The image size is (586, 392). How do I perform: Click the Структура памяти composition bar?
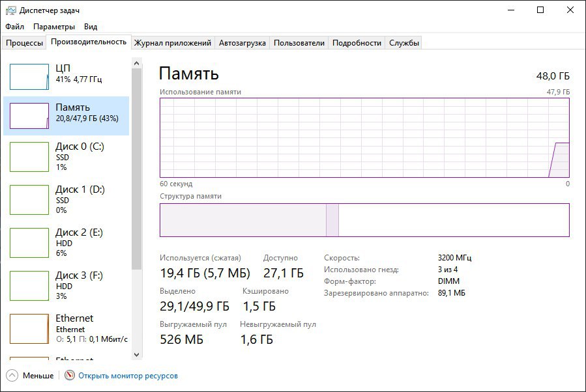click(x=364, y=220)
